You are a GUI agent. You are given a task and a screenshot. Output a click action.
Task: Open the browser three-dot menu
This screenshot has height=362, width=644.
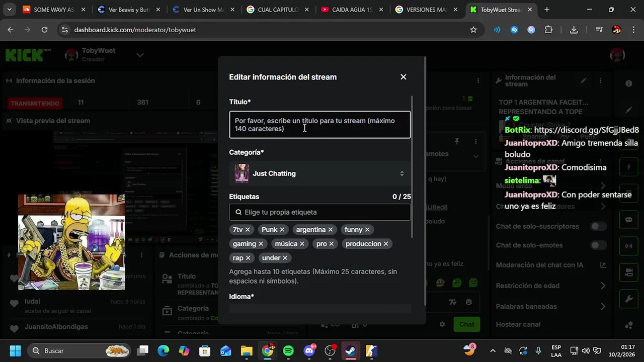632,30
